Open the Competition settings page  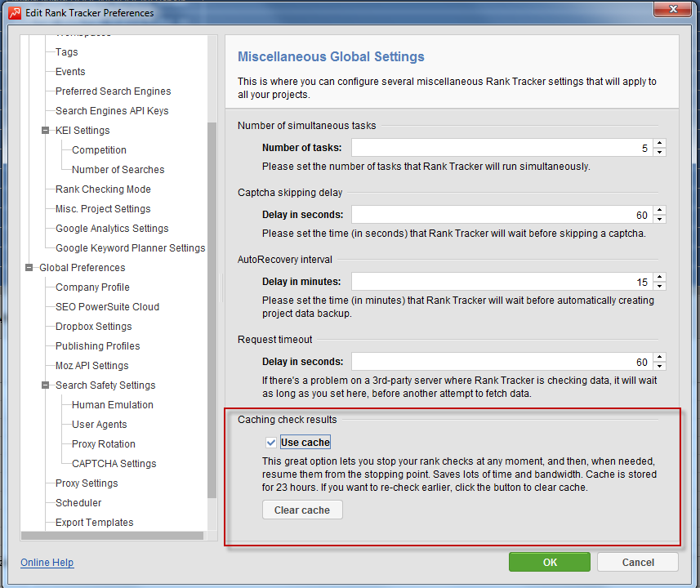point(99,150)
